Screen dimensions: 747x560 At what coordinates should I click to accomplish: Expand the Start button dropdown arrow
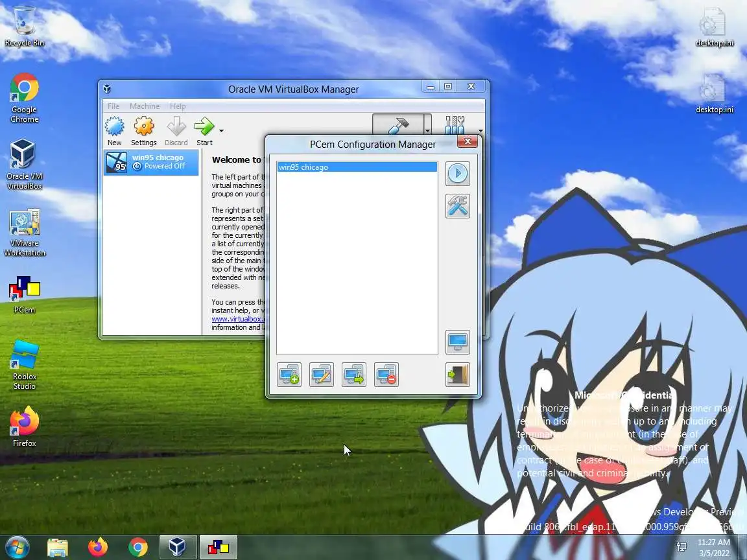pyautogui.click(x=221, y=130)
